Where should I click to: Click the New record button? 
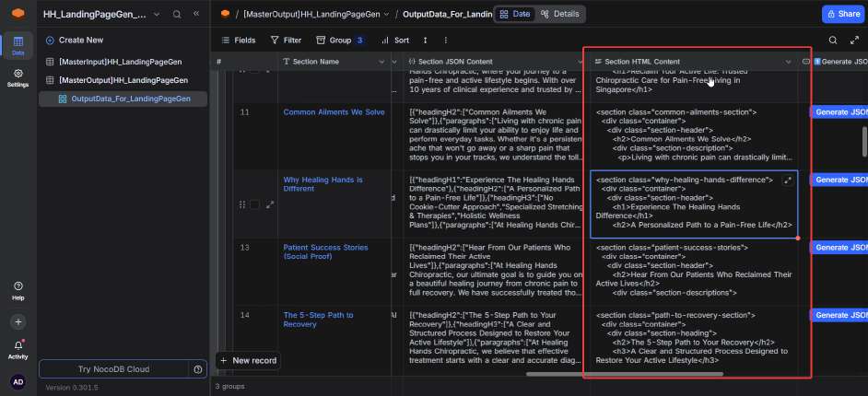(x=248, y=360)
